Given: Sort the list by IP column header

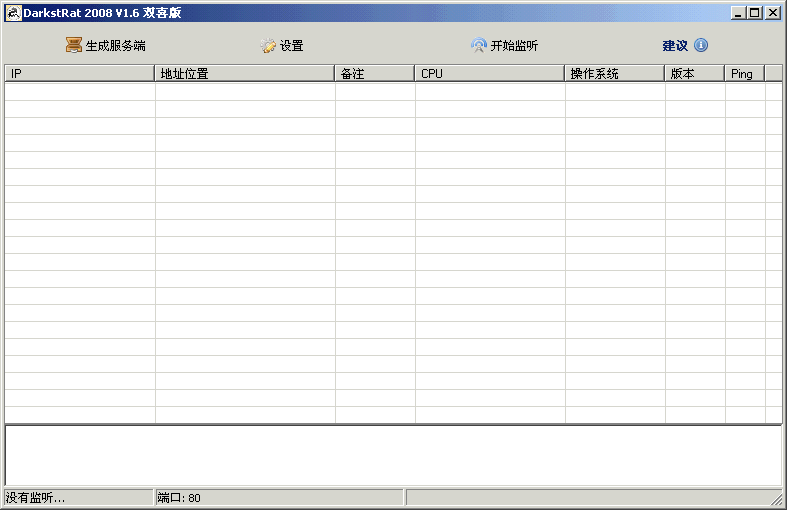Looking at the screenshot, I should coord(80,74).
